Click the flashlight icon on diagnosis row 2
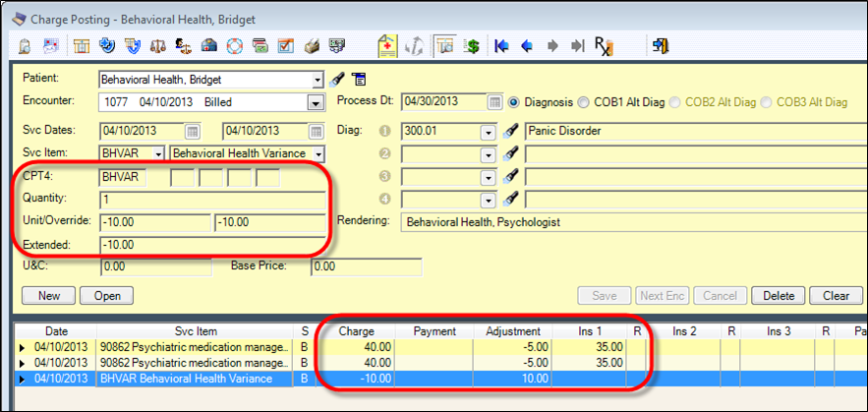868x412 pixels. [x=512, y=154]
